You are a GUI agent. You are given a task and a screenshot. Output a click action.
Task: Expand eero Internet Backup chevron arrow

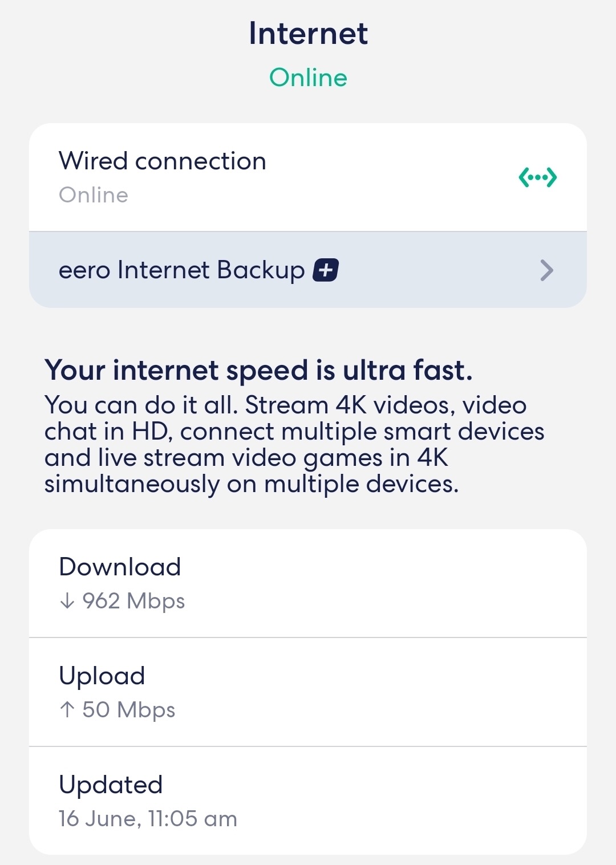point(546,270)
